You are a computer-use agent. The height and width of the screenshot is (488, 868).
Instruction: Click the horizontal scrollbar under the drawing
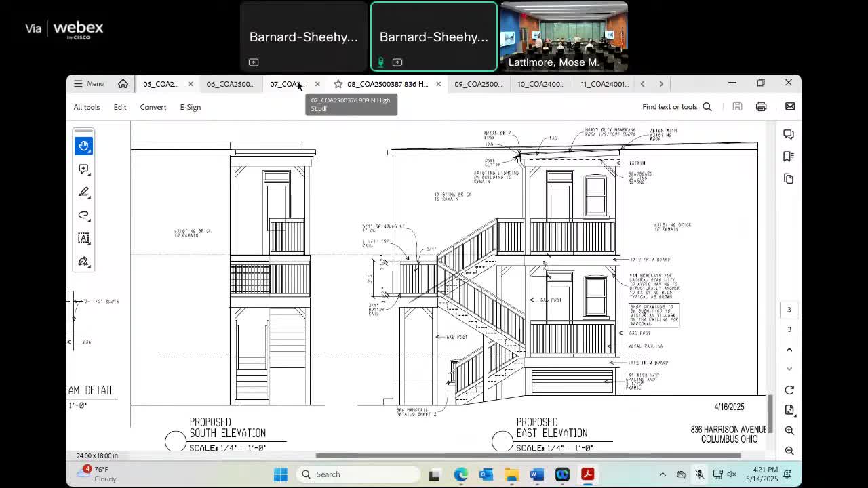click(529, 455)
